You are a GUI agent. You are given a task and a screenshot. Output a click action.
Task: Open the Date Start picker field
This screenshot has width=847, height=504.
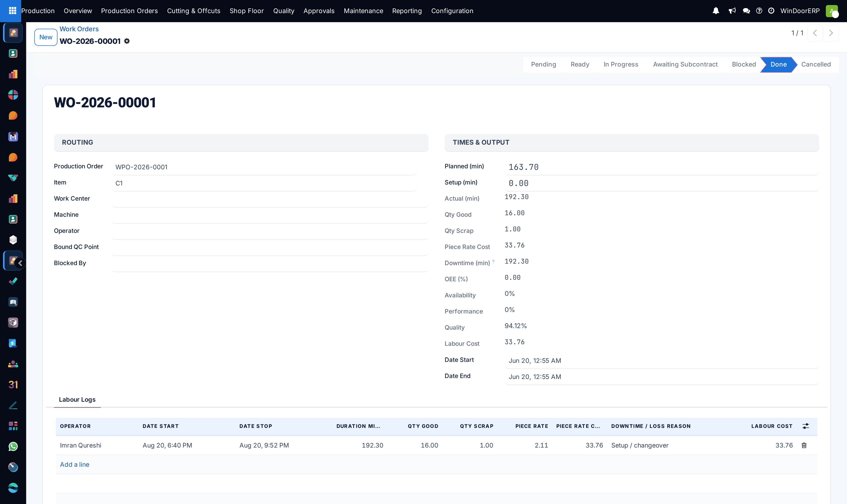point(662,361)
